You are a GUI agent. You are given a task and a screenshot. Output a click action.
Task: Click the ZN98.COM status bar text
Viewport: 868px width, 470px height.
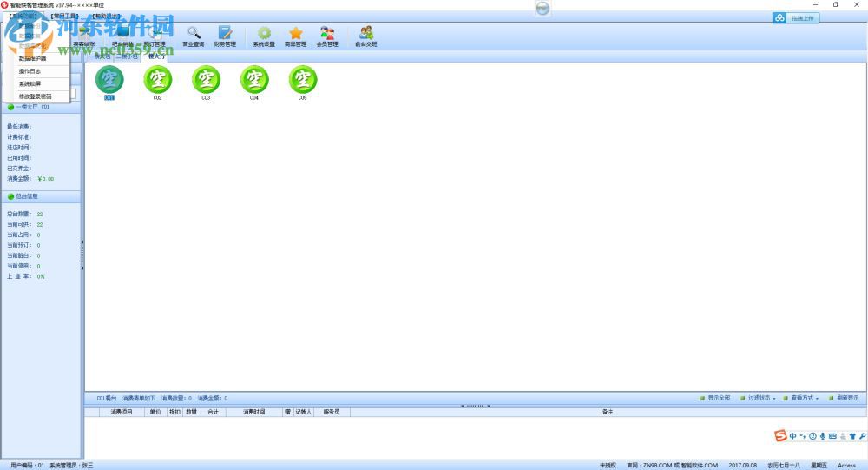pos(672,466)
